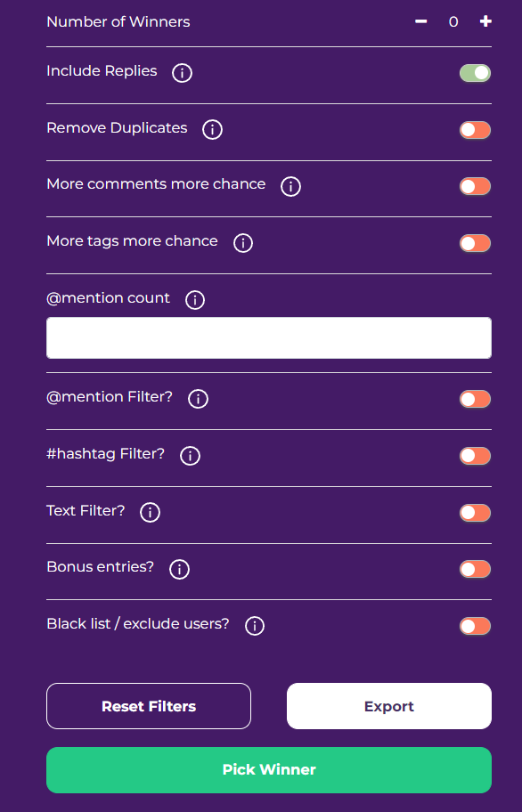Decrease Number of Winners with minus
Screen dimensions: 522x812
421,21
